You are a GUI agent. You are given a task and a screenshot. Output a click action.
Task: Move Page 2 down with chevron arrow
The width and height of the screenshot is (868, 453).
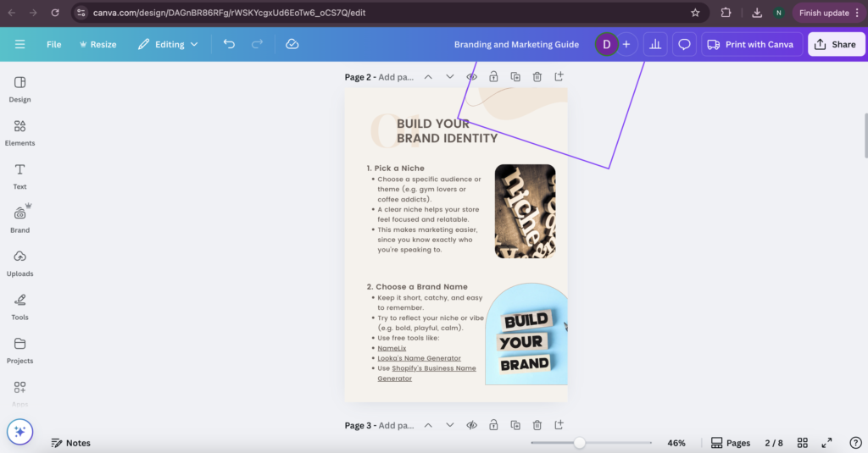450,77
